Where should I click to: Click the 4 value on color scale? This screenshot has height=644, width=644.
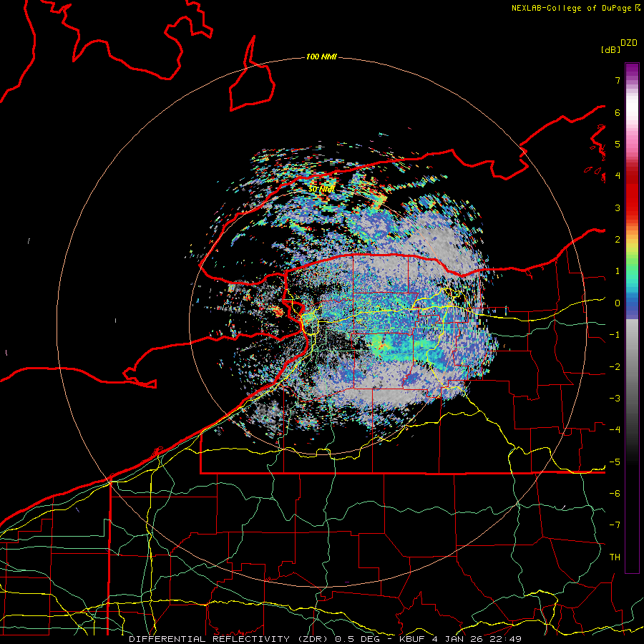(x=618, y=176)
